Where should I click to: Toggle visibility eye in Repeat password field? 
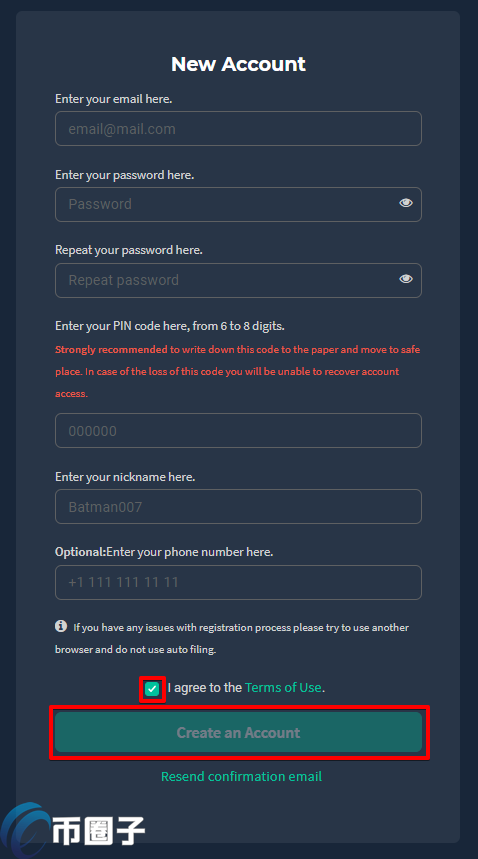406,279
